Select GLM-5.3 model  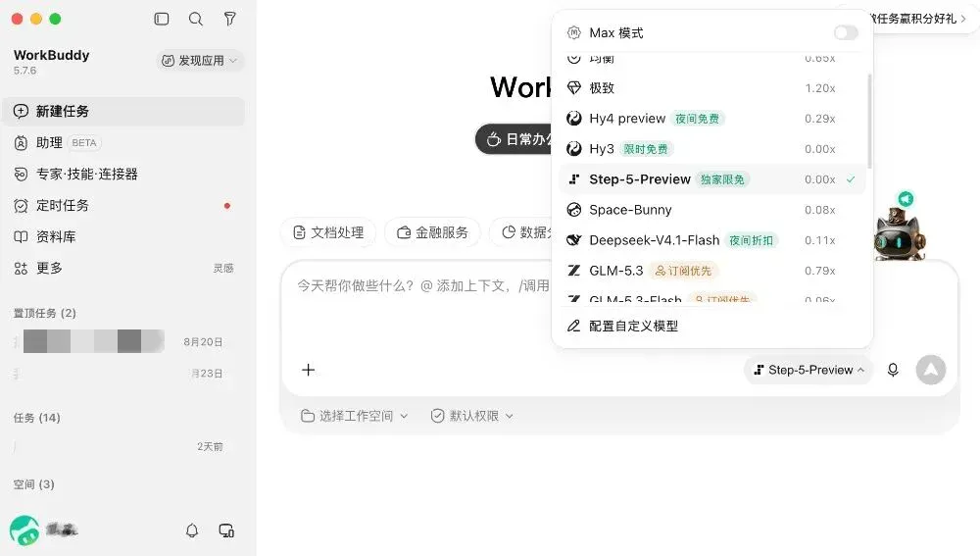(x=711, y=271)
